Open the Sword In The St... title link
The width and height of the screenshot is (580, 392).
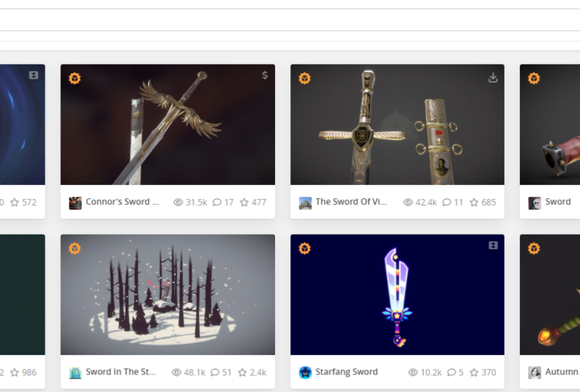121,372
